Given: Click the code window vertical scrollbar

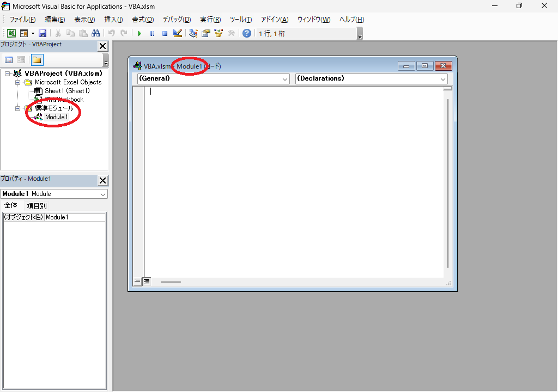Looking at the screenshot, I should click(x=448, y=183).
